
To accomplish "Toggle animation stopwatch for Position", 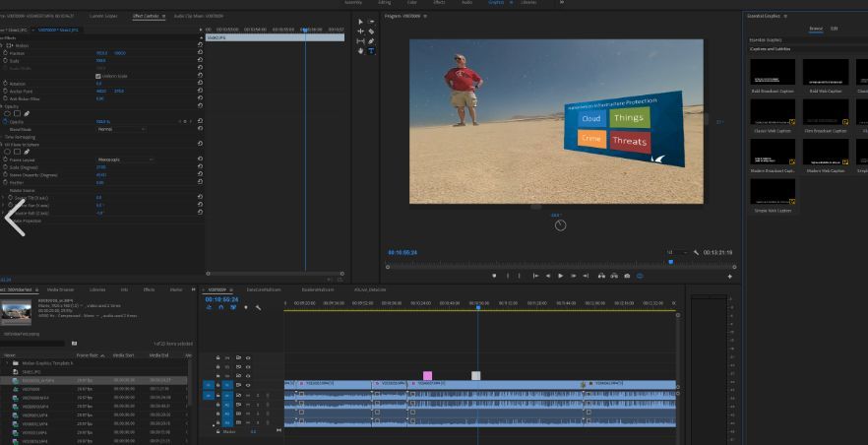I will point(6,53).
